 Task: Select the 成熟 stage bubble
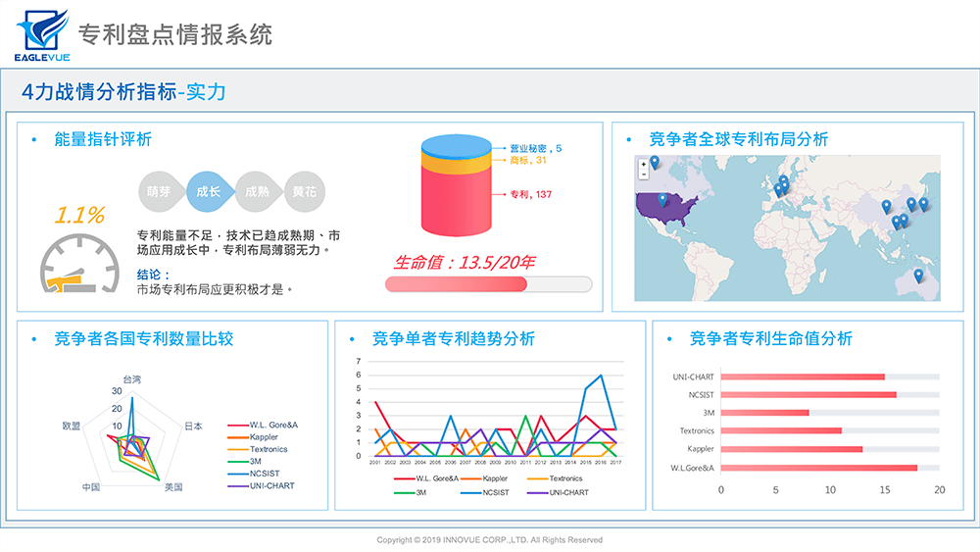(256, 192)
